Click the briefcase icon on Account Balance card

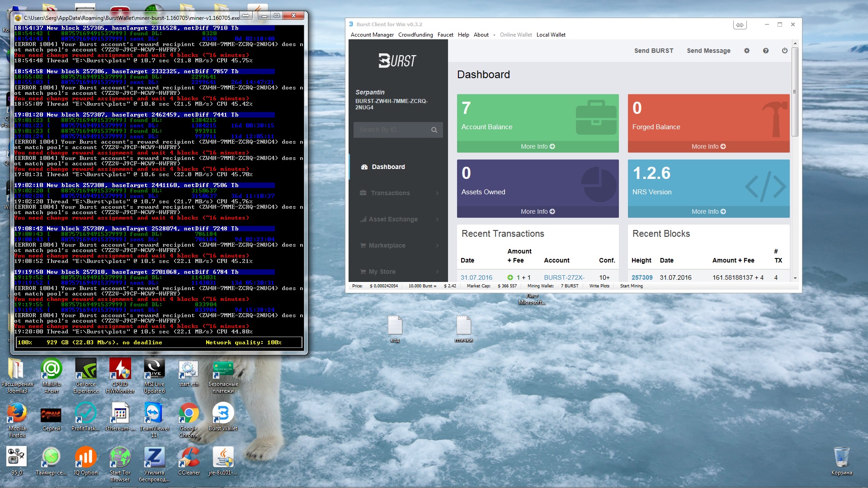[596, 117]
